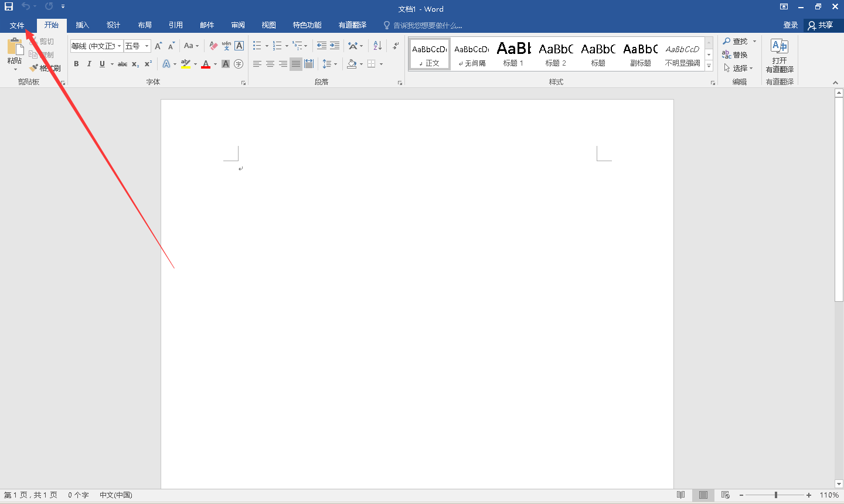844x504 pixels.
Task: Expand the Borders dropdown
Action: coord(381,64)
